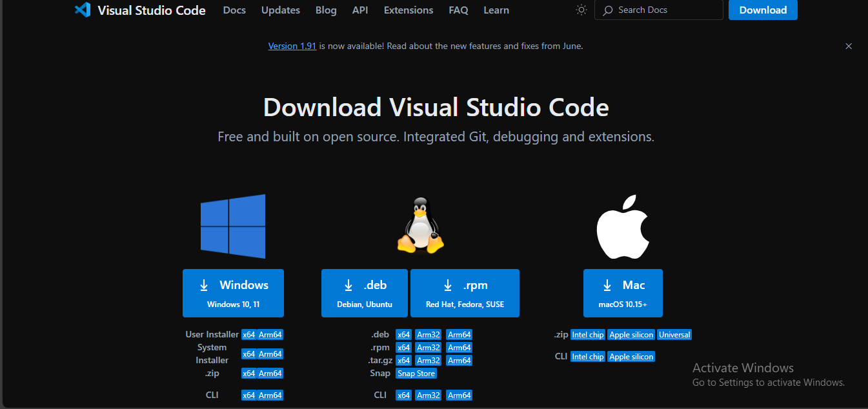
Task: Go to the Updates page
Action: [281, 10]
